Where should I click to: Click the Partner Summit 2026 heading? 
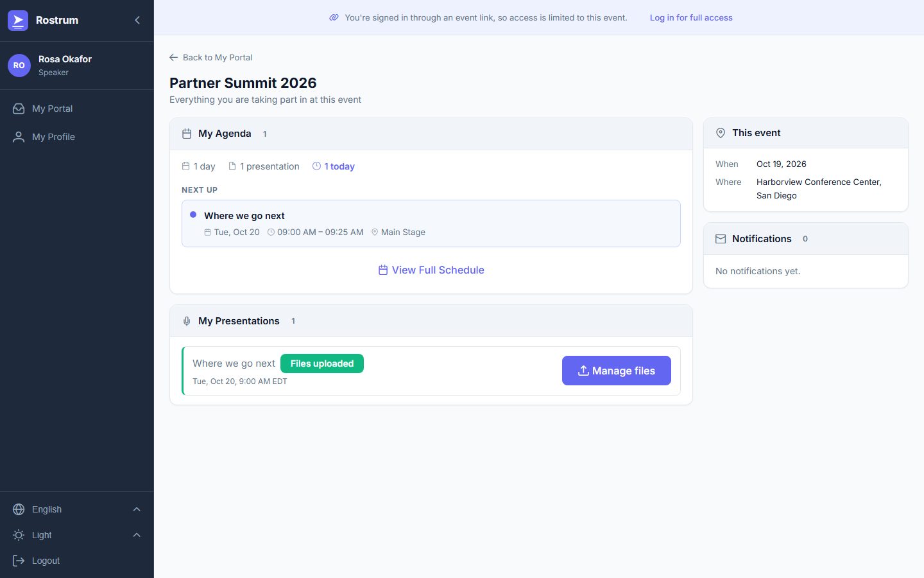click(x=243, y=83)
